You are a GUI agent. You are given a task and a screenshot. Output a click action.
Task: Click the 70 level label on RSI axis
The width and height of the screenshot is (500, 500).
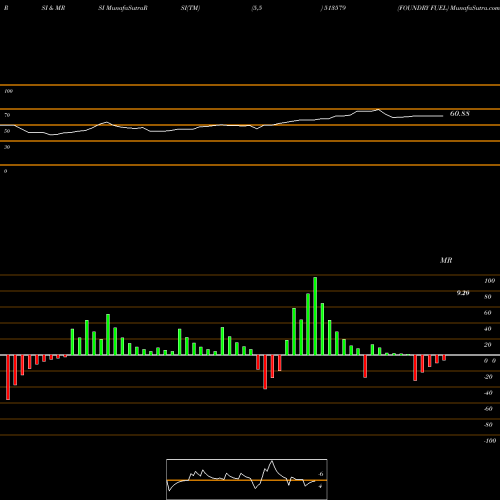click(7, 115)
